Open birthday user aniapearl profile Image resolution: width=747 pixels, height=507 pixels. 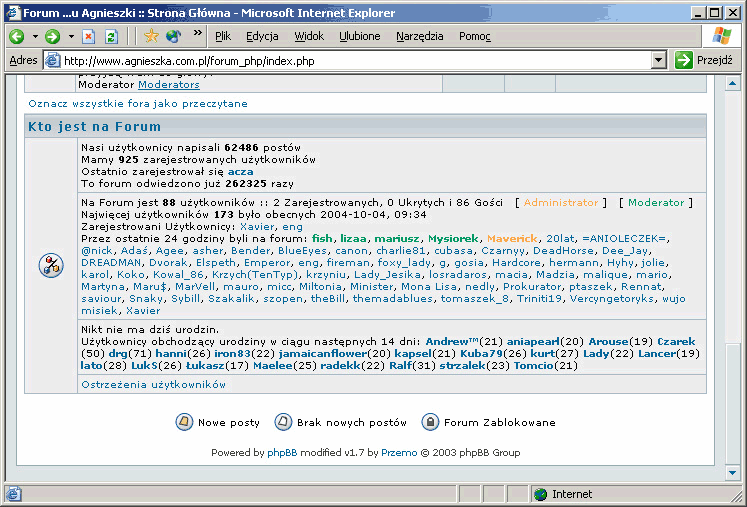point(533,342)
